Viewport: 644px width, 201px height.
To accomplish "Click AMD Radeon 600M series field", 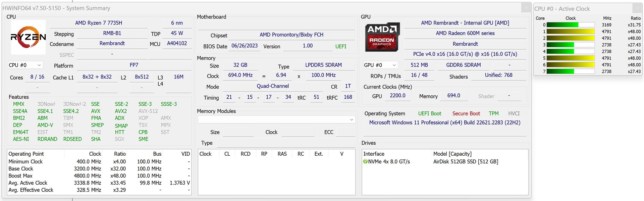I will 465,34.
